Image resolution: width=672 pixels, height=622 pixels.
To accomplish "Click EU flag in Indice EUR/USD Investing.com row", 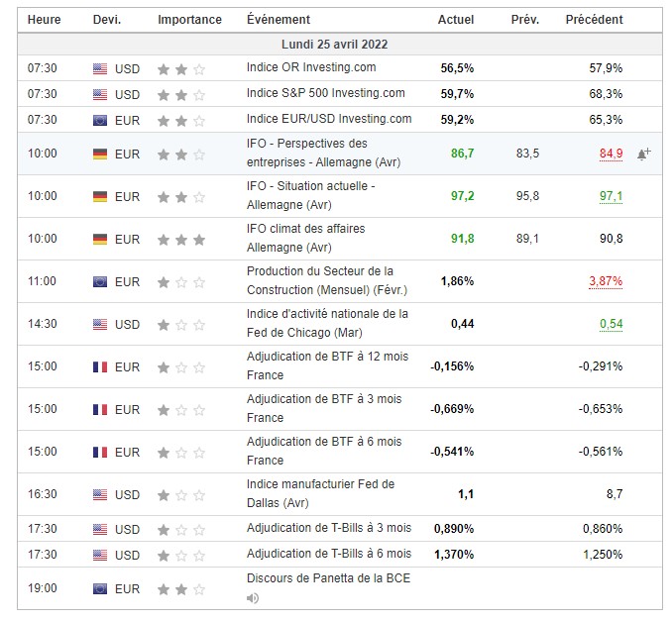I will (100, 120).
